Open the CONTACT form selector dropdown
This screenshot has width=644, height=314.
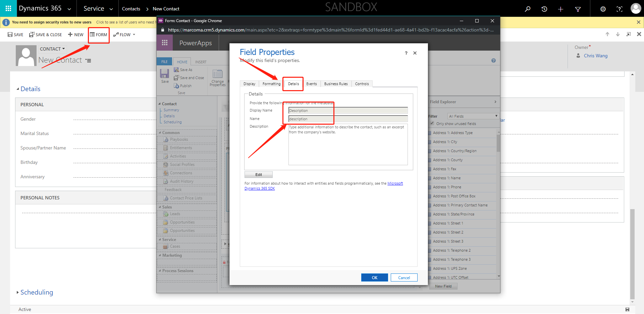(x=52, y=49)
